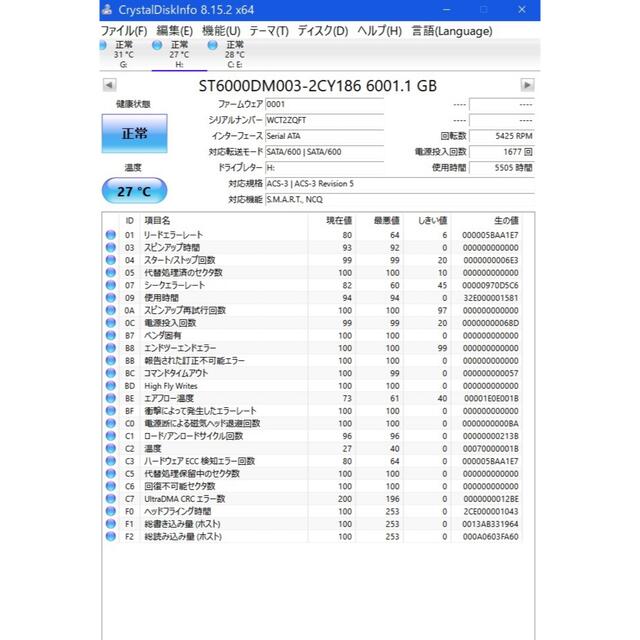The image size is (640, 640).
Task: Click status icon for B7 ベンダ固有
Action: click(111, 335)
